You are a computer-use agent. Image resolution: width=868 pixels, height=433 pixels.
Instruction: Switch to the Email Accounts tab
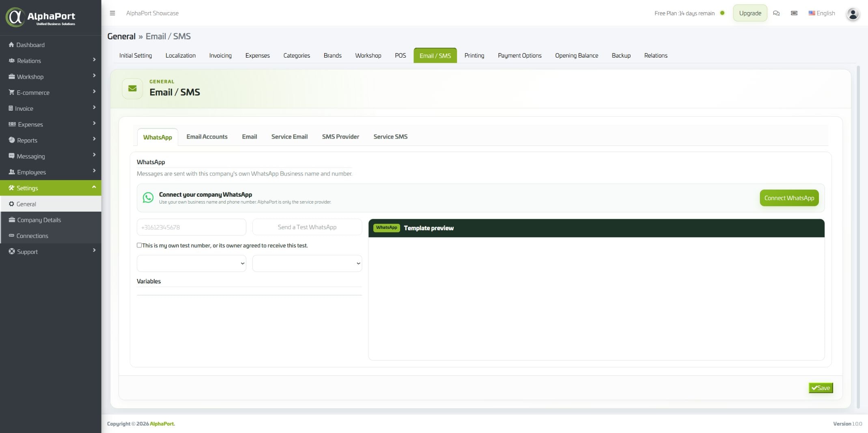tap(207, 137)
